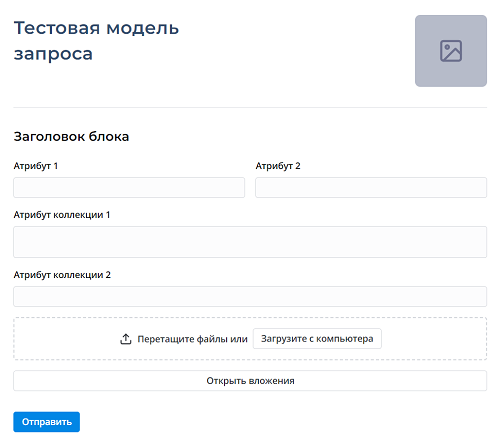Click the picture icon inside the gray placeholder
Image resolution: width=500 pixels, height=442 pixels.
click(451, 51)
